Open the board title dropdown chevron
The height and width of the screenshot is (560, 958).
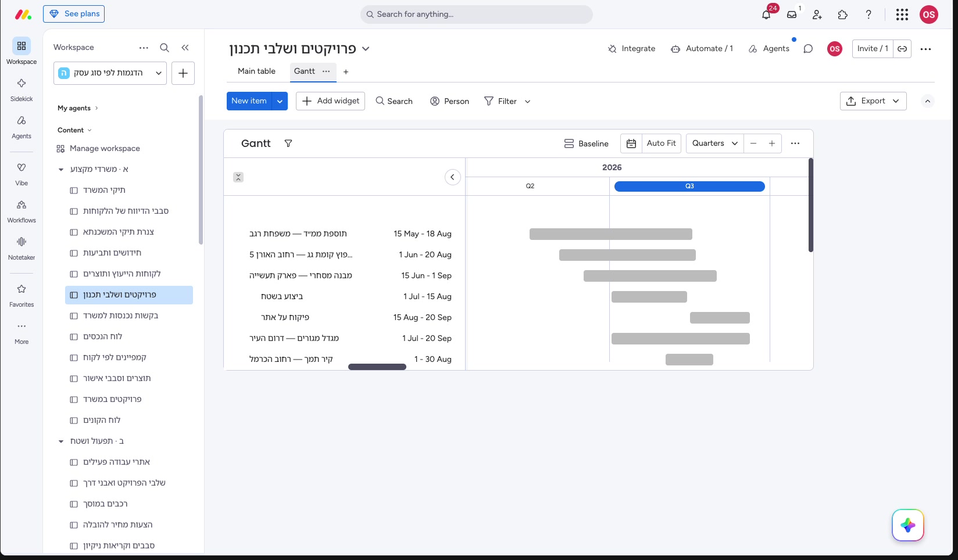coord(366,49)
